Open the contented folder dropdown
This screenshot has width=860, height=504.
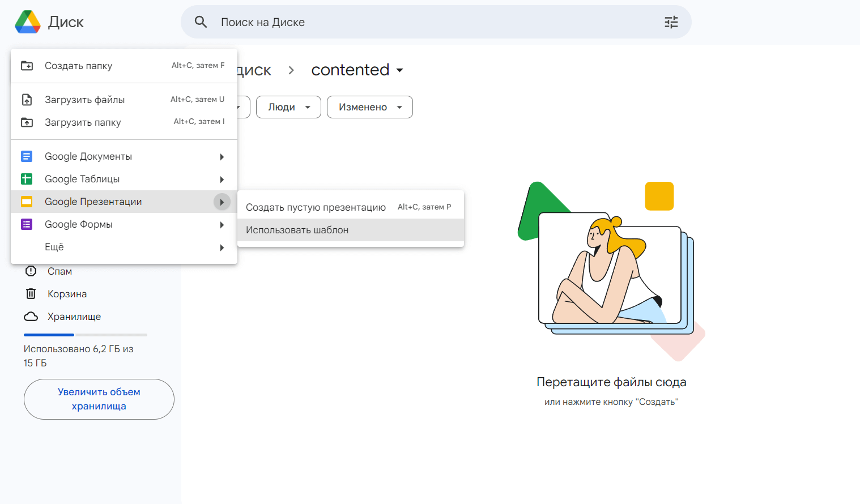click(x=399, y=70)
